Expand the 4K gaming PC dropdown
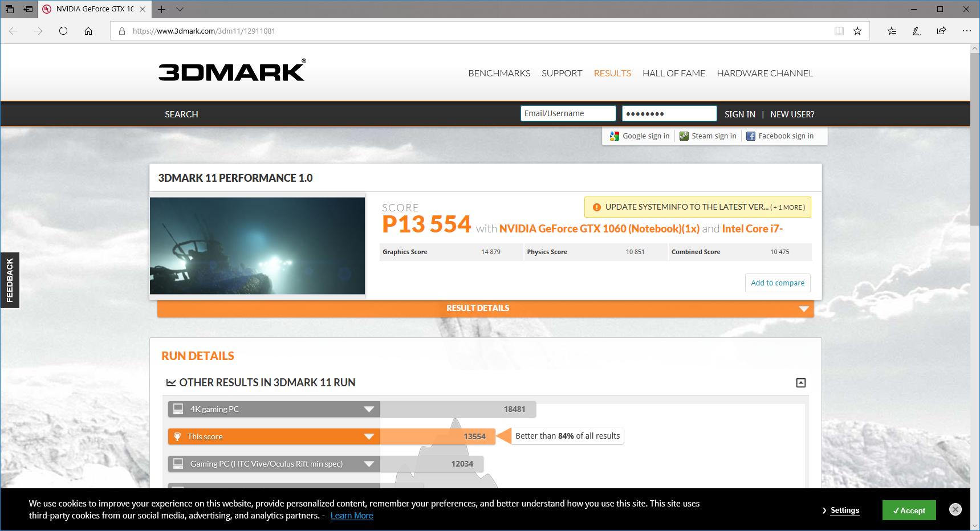This screenshot has height=531, width=980. (369, 409)
